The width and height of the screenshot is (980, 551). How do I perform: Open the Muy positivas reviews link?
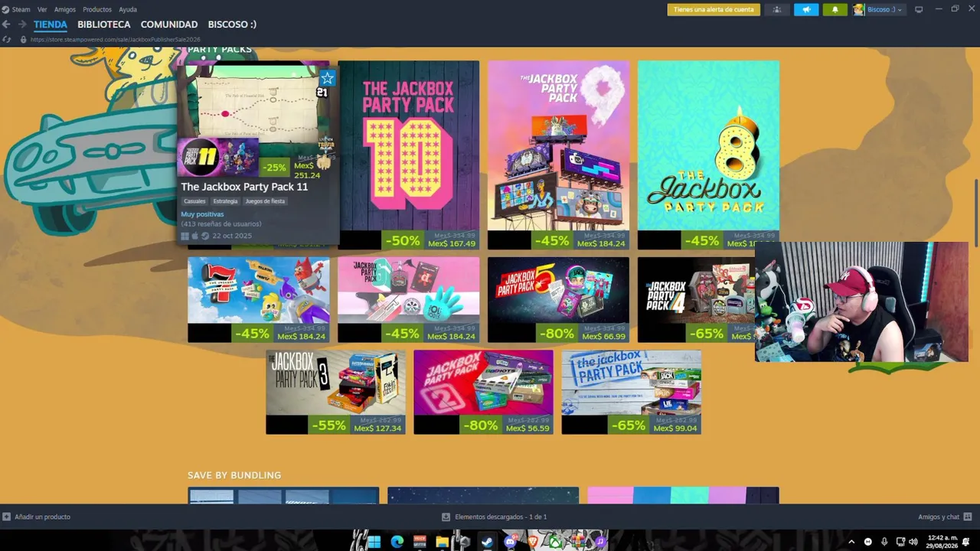pos(202,214)
